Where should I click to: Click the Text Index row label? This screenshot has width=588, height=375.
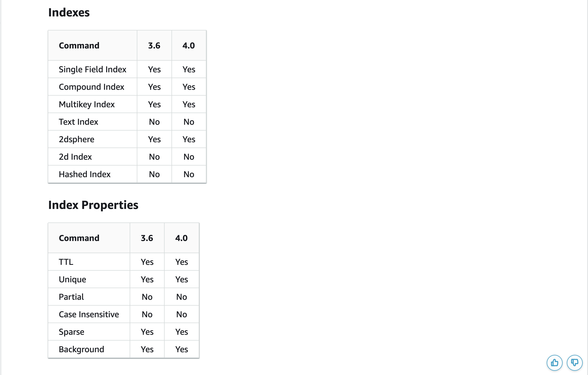[78, 122]
